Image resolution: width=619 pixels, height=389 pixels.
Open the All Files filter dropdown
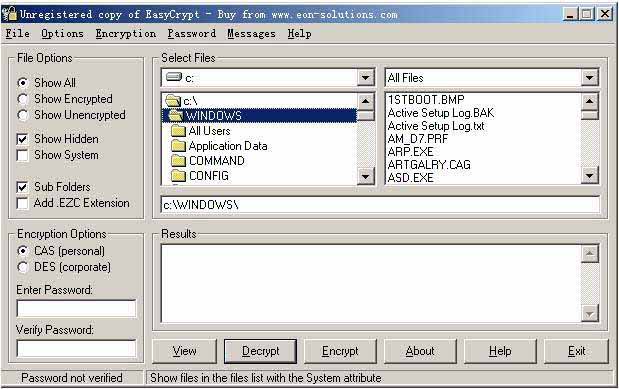click(589, 77)
